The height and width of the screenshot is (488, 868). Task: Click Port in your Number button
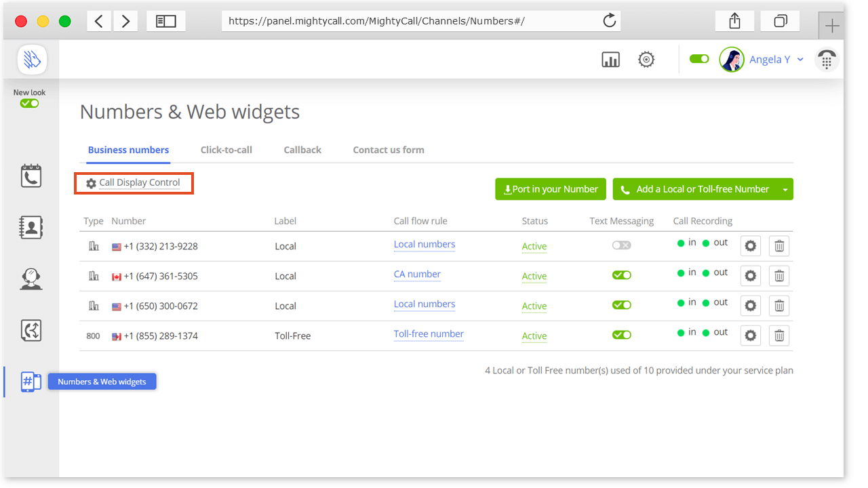pyautogui.click(x=551, y=189)
